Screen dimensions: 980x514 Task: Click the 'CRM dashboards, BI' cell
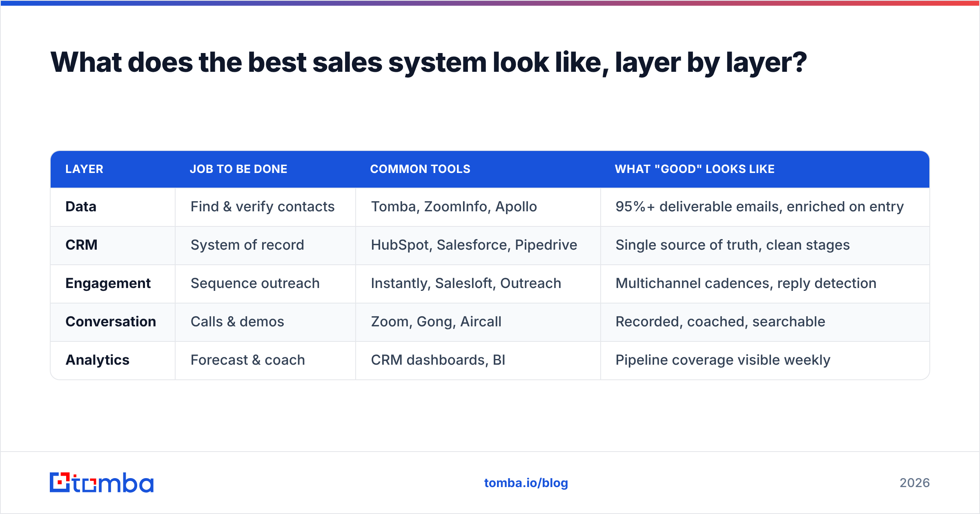pyautogui.click(x=478, y=360)
